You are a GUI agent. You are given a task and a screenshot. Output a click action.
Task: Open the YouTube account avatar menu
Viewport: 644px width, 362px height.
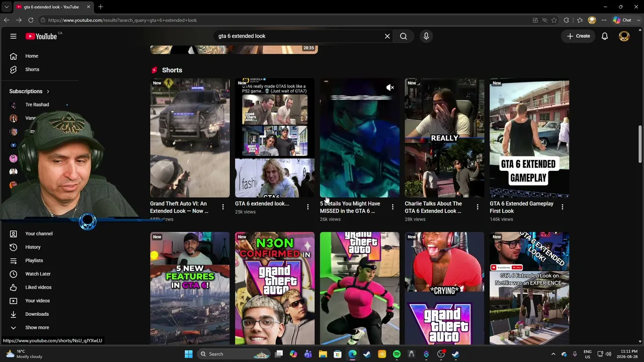click(624, 36)
